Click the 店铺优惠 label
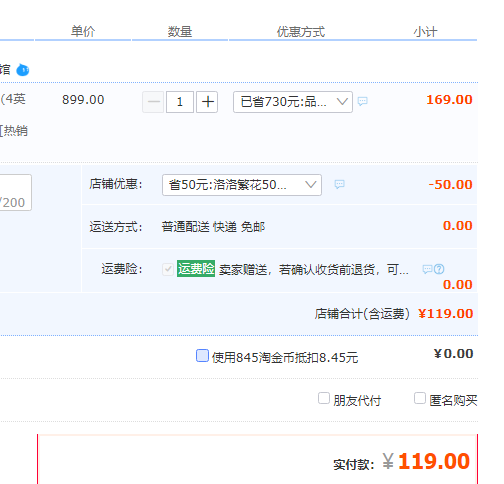The image size is (504, 484). click(116, 184)
